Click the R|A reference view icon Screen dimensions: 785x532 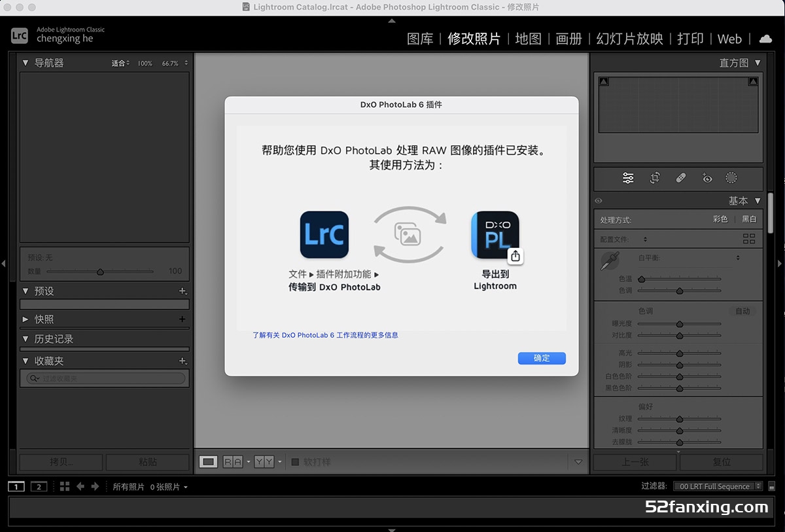click(x=232, y=462)
